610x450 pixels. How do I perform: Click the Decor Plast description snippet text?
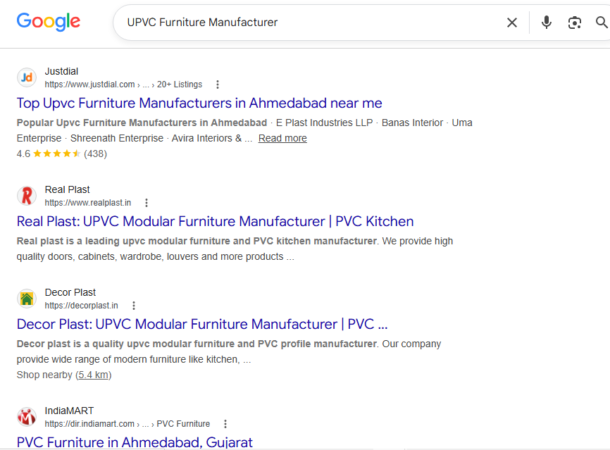click(229, 351)
